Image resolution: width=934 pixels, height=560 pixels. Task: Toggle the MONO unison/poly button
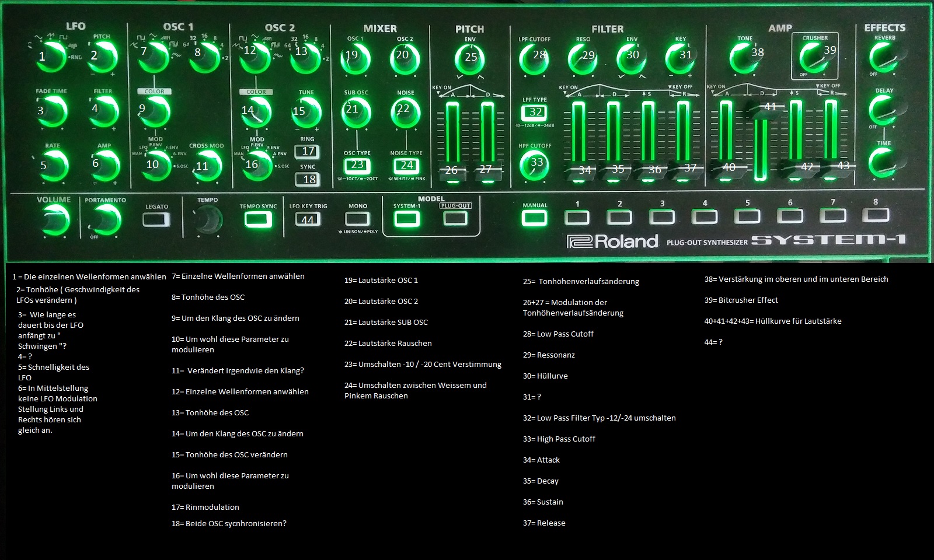[x=357, y=219]
